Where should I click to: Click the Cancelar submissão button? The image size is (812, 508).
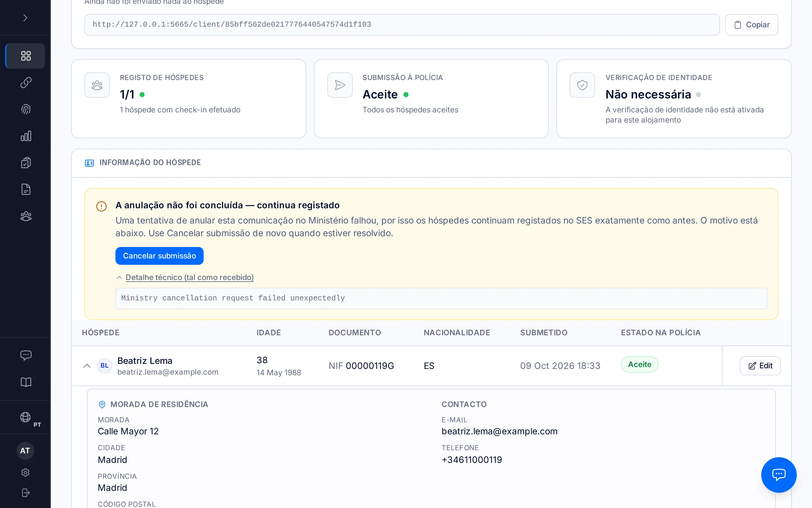(x=159, y=256)
